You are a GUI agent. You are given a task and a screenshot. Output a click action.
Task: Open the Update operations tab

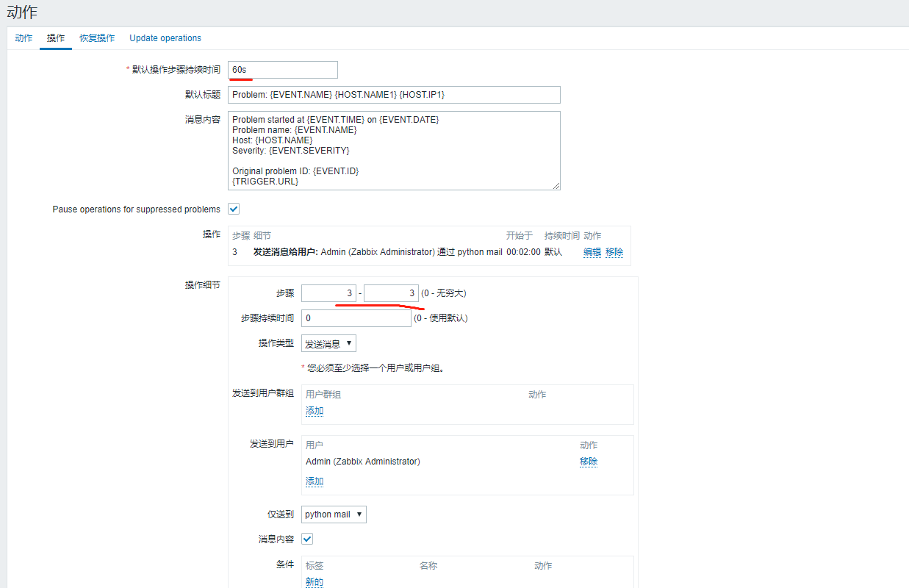[165, 37]
